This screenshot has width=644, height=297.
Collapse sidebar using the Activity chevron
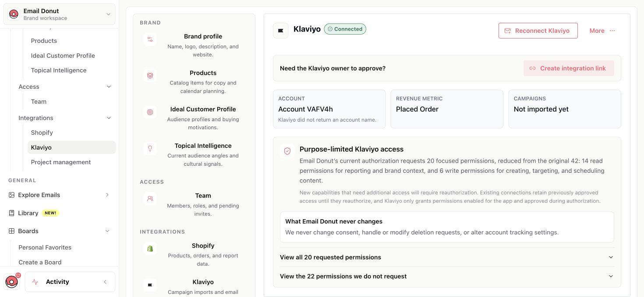[105, 282]
